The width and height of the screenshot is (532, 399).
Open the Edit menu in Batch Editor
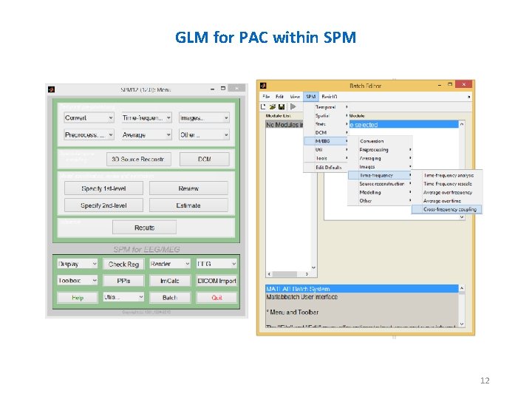pos(279,97)
